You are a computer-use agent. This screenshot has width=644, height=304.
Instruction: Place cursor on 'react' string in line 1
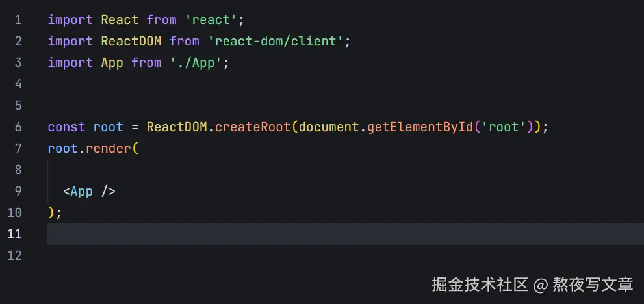coord(211,19)
